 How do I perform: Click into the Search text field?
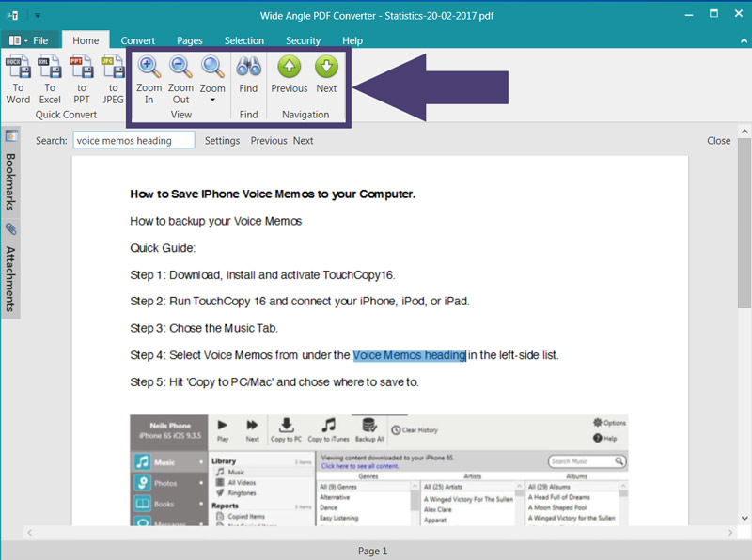[133, 141]
